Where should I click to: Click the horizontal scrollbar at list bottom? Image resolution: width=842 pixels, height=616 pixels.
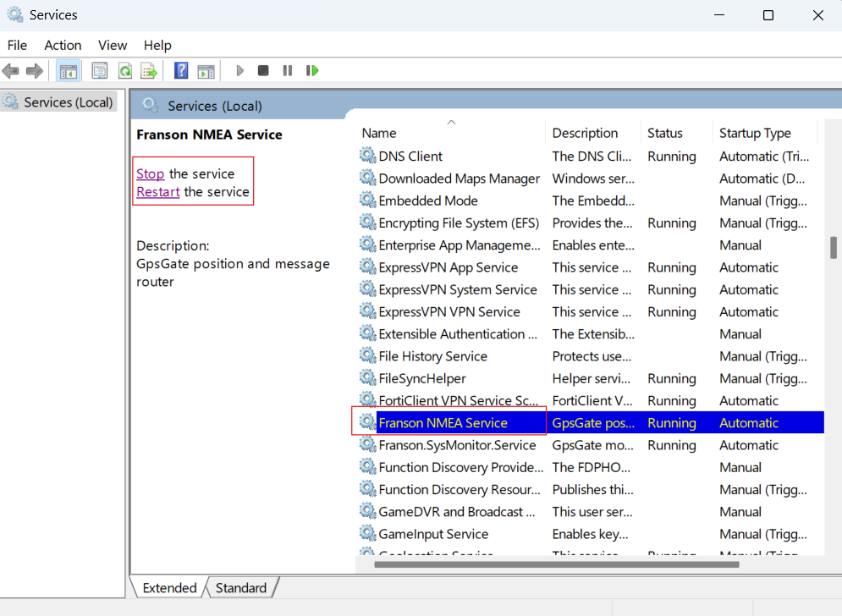556,564
